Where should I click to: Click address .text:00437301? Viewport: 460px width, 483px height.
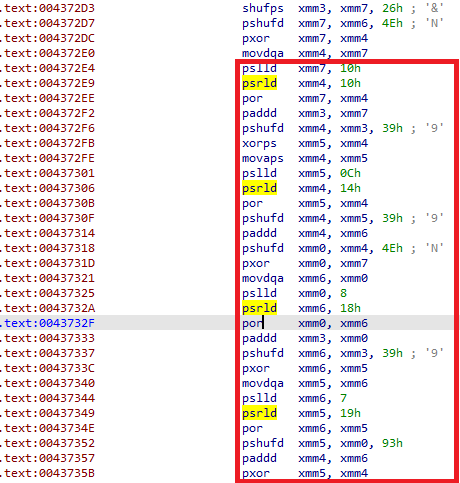click(47, 173)
